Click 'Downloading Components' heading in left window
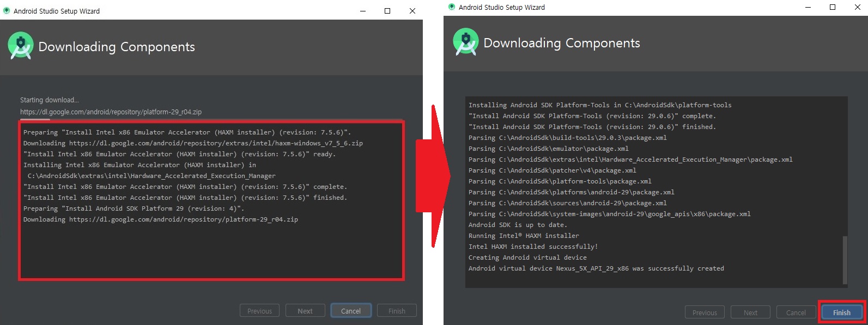 click(x=117, y=47)
